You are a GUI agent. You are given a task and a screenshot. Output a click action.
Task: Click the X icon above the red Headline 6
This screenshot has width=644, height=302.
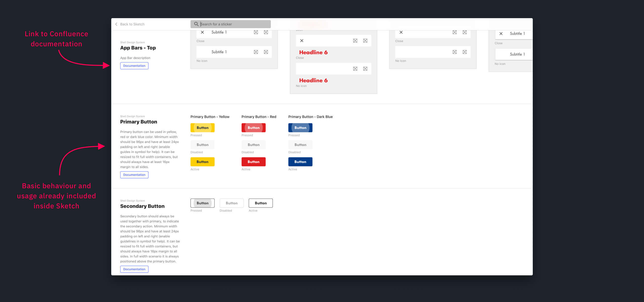[x=302, y=41]
